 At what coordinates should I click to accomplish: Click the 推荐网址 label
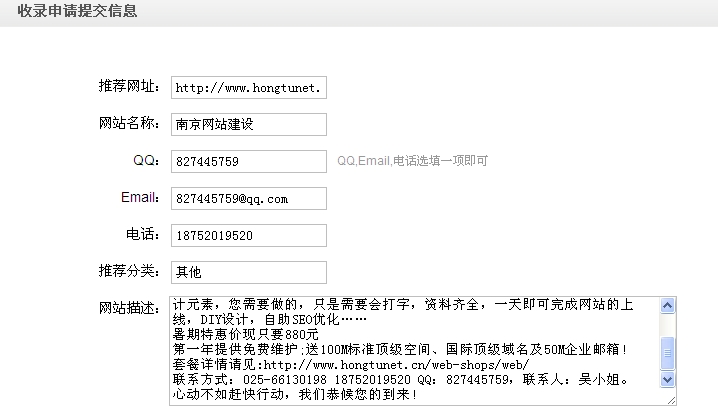tap(129, 87)
